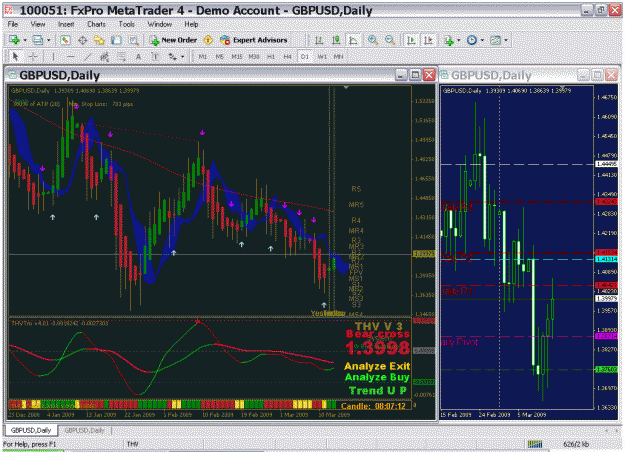Select the first GBPUSD,Daily chart tab
The height and width of the screenshot is (452, 625).
(31, 430)
